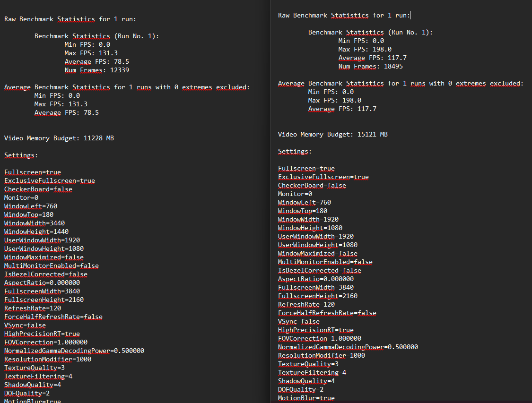The height and width of the screenshot is (403, 532).
Task: Click the Settings: heading in right pane
Action: (295, 152)
